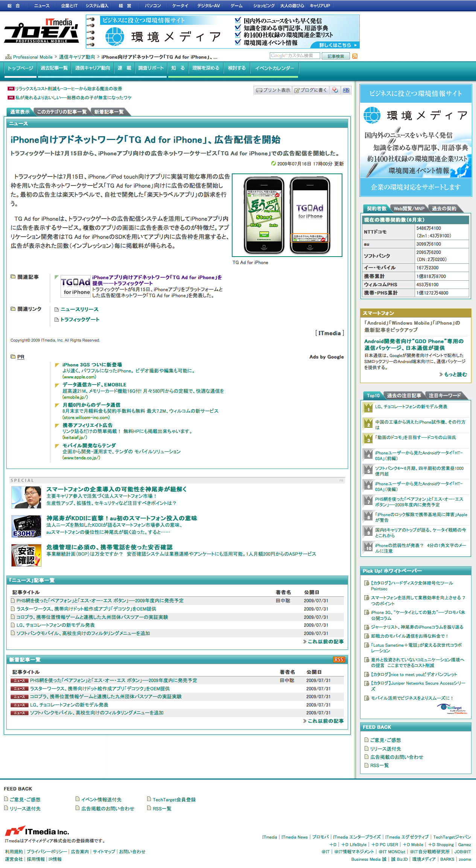Image resolution: width=476 pixels, height=868 pixels.
Task: Click the blue tB trackback icon
Action: click(346, 90)
